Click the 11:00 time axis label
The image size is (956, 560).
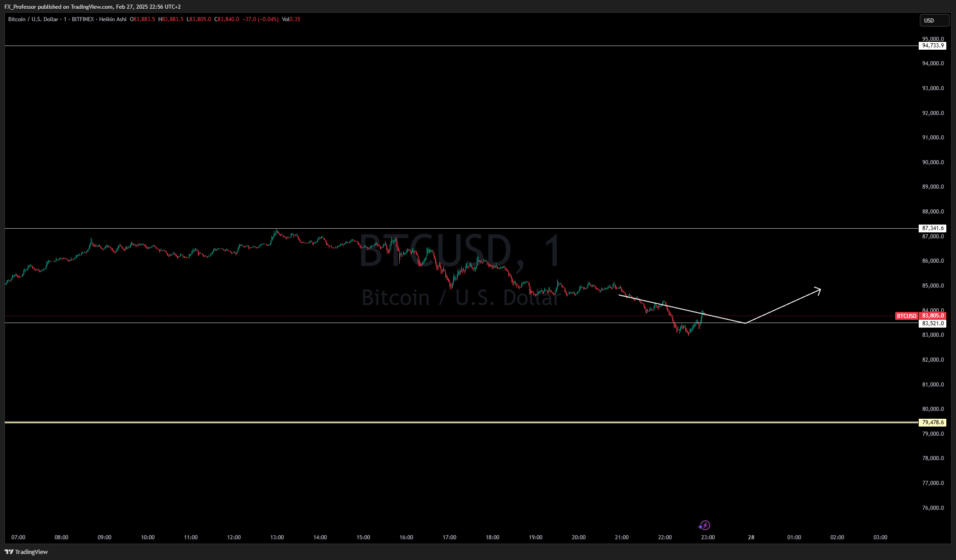coord(191,537)
